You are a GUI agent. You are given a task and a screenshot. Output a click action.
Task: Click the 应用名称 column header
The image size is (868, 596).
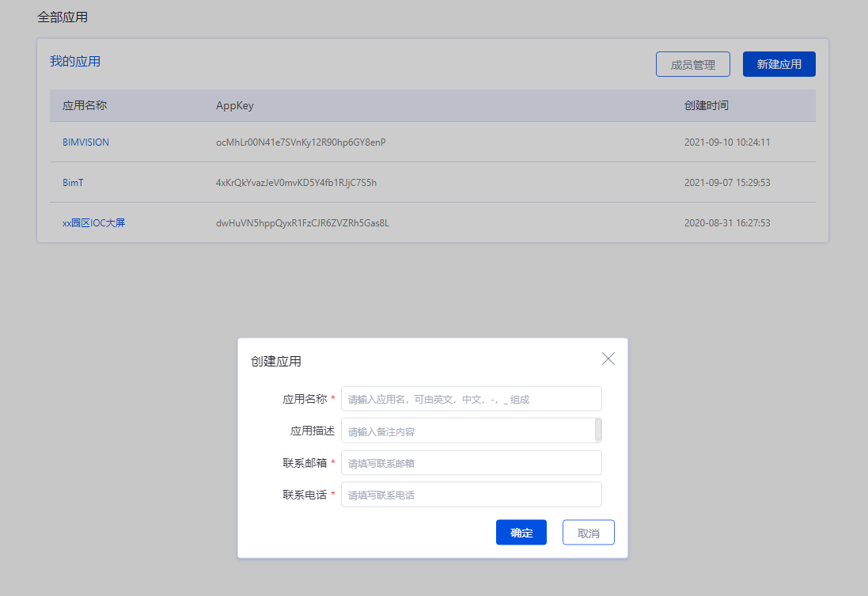(85, 105)
